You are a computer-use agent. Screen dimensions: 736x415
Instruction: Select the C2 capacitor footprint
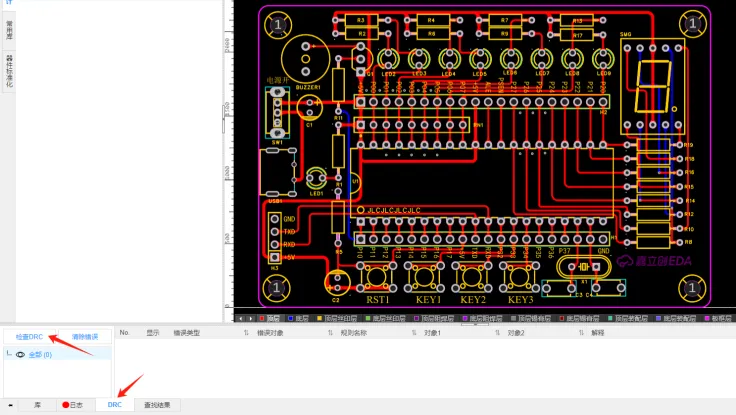pos(337,283)
